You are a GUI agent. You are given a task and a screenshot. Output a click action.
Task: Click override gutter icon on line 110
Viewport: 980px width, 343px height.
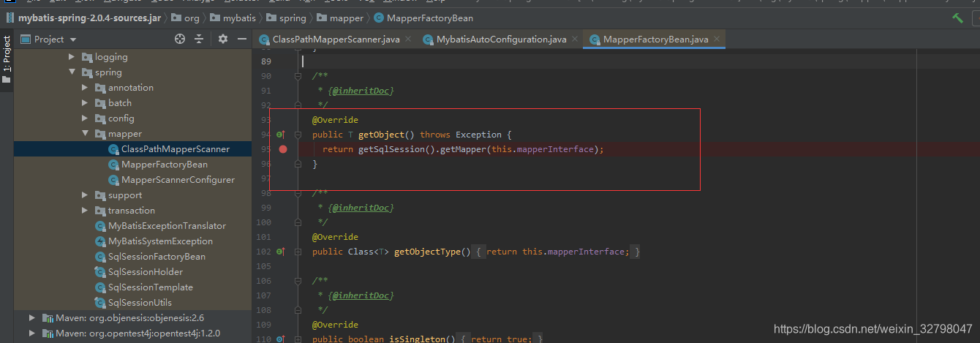pos(280,339)
